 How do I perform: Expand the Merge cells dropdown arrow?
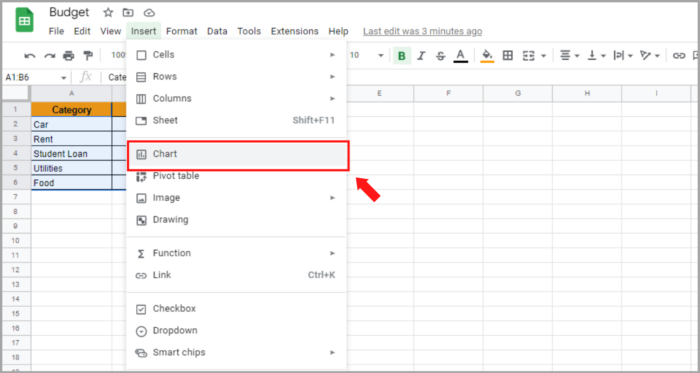543,56
